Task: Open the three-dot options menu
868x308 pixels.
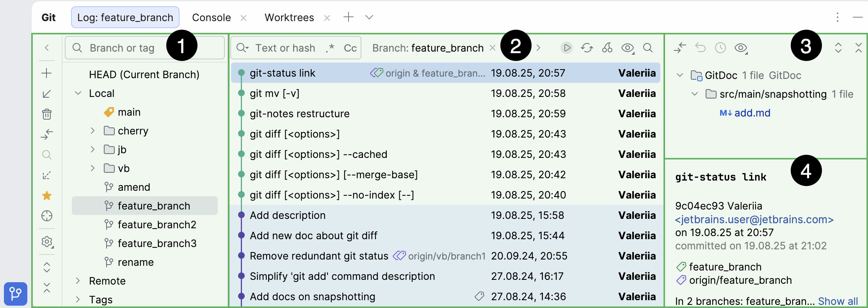Action: pyautogui.click(x=838, y=17)
